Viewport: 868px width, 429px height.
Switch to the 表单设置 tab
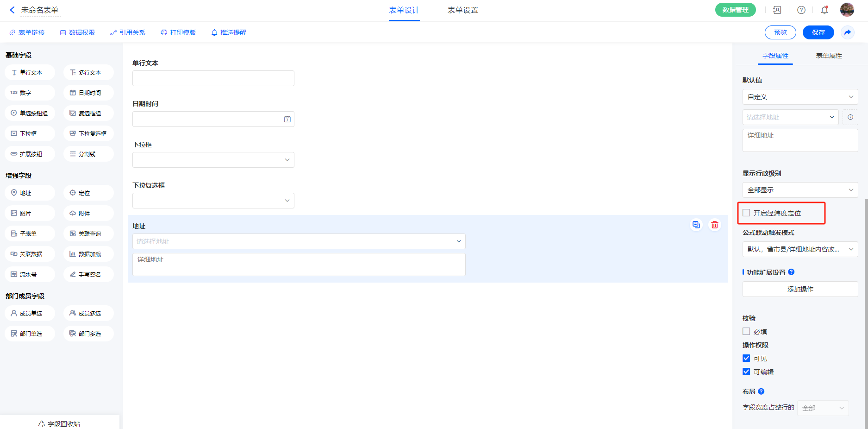(x=462, y=10)
